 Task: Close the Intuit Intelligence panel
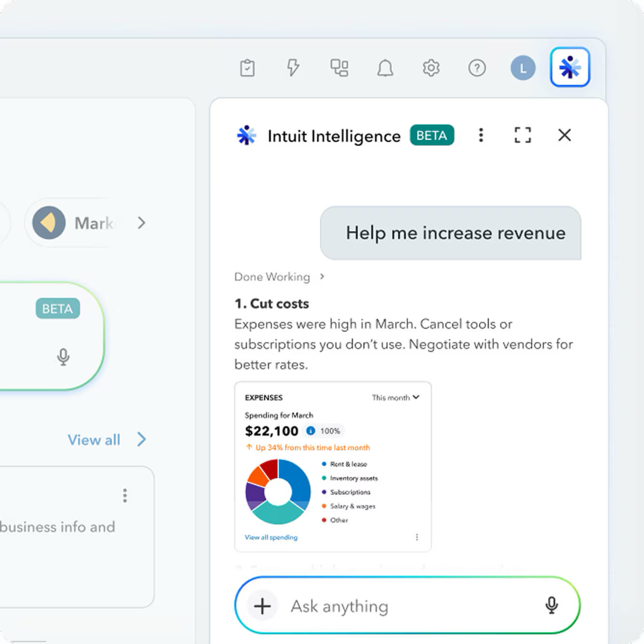click(564, 135)
